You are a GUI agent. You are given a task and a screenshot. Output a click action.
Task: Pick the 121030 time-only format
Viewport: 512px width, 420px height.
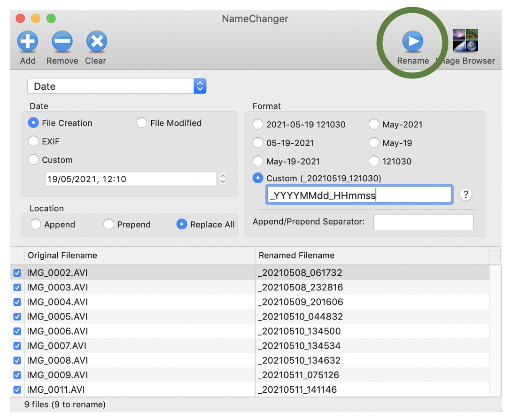pos(374,161)
